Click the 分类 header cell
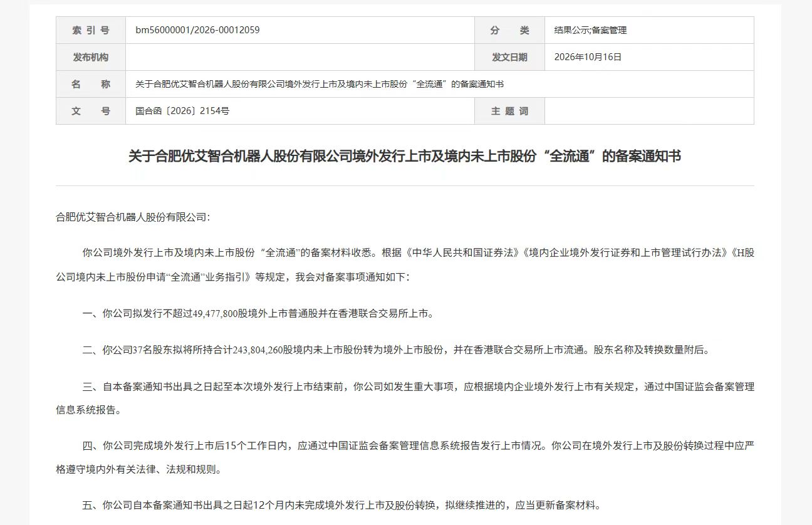Image resolution: width=812 pixels, height=525 pixels. 510,30
